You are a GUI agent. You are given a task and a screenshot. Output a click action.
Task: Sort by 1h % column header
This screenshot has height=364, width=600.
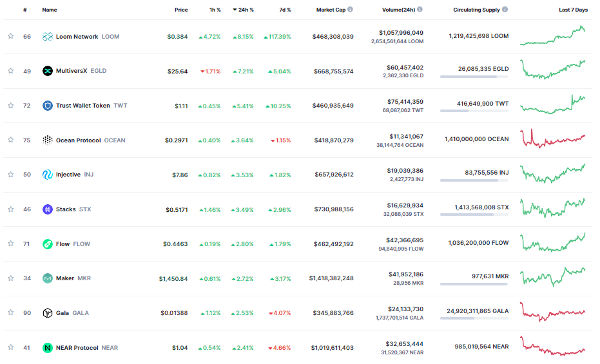click(x=215, y=10)
